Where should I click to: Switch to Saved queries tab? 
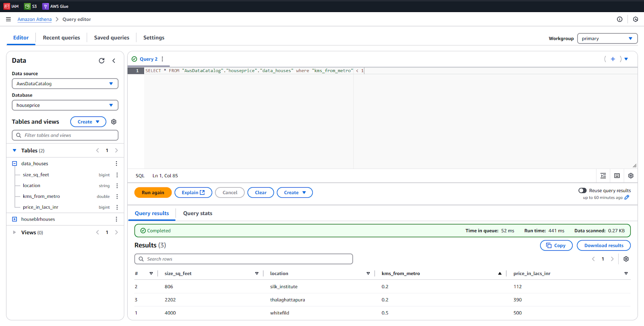(x=112, y=38)
